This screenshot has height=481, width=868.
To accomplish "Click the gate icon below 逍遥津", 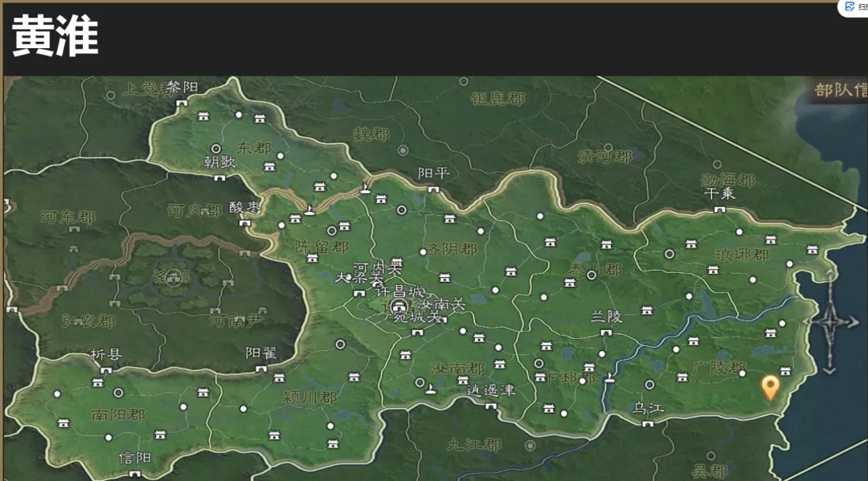I will [x=490, y=406].
